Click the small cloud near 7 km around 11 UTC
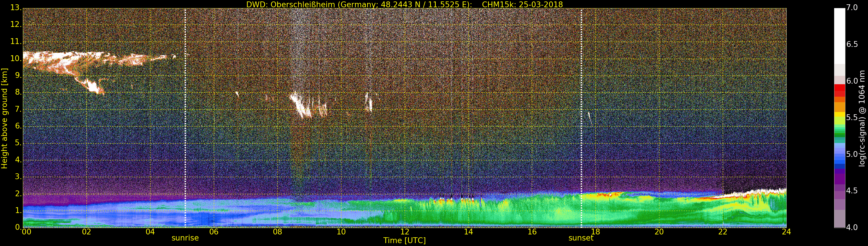This screenshot has width=868, height=246. [x=369, y=102]
